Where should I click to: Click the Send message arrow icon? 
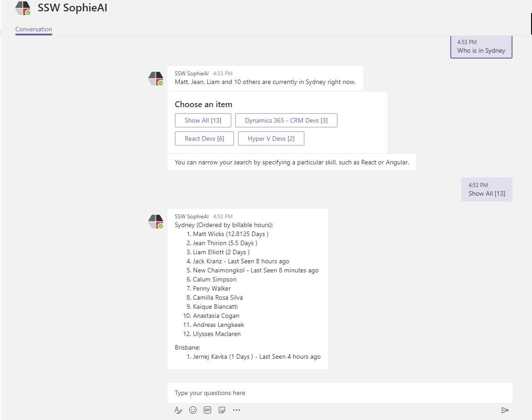pyautogui.click(x=505, y=410)
